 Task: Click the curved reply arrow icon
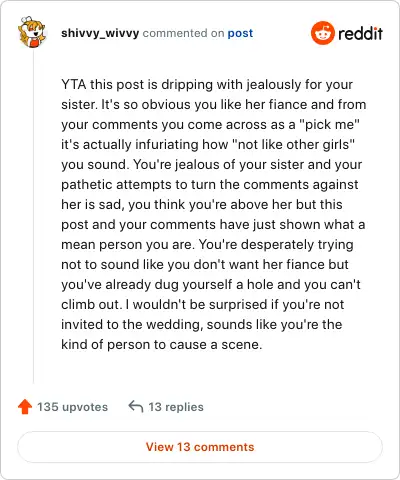tap(136, 407)
